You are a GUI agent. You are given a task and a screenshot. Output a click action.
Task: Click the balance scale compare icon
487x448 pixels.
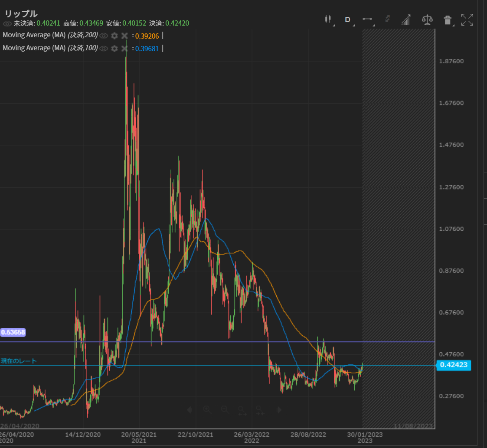pos(427,20)
